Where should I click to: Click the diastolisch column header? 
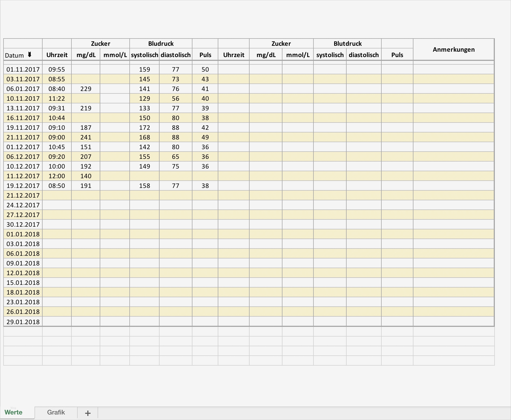176,55
